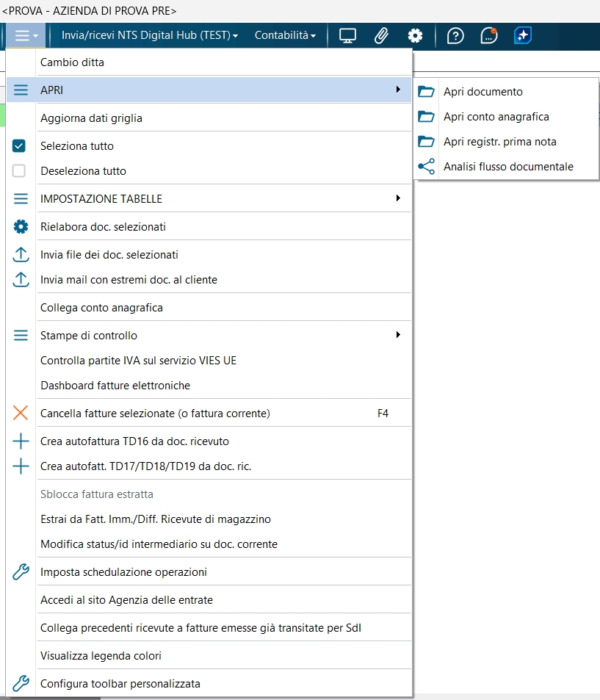Image resolution: width=600 pixels, height=700 pixels.
Task: Select Cambio ditta from the menu
Action: pyautogui.click(x=72, y=62)
